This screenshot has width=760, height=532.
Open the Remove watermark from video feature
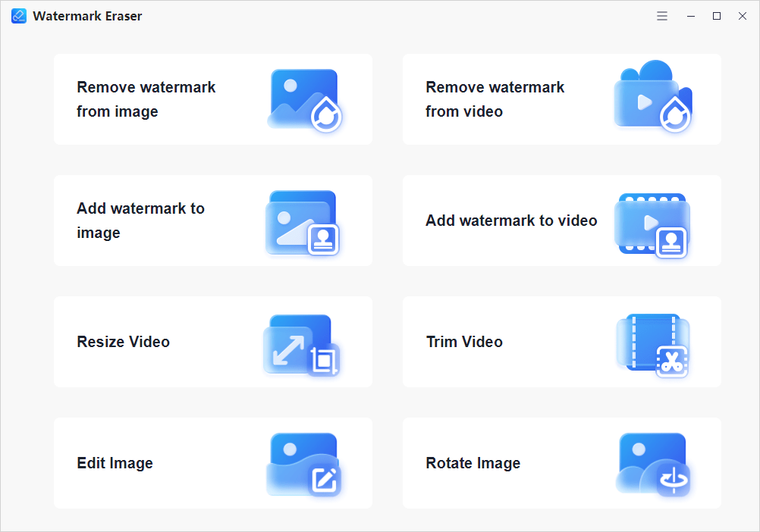coord(561,99)
